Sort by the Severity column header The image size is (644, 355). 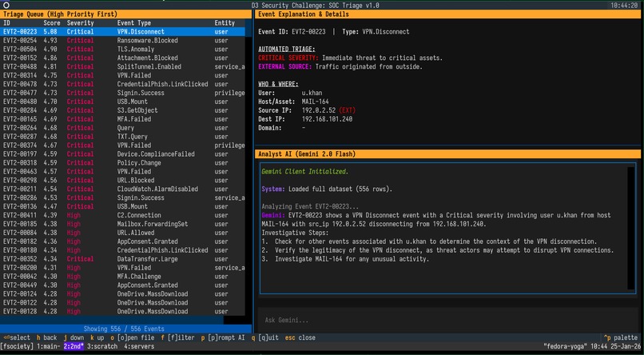pyautogui.click(x=81, y=23)
